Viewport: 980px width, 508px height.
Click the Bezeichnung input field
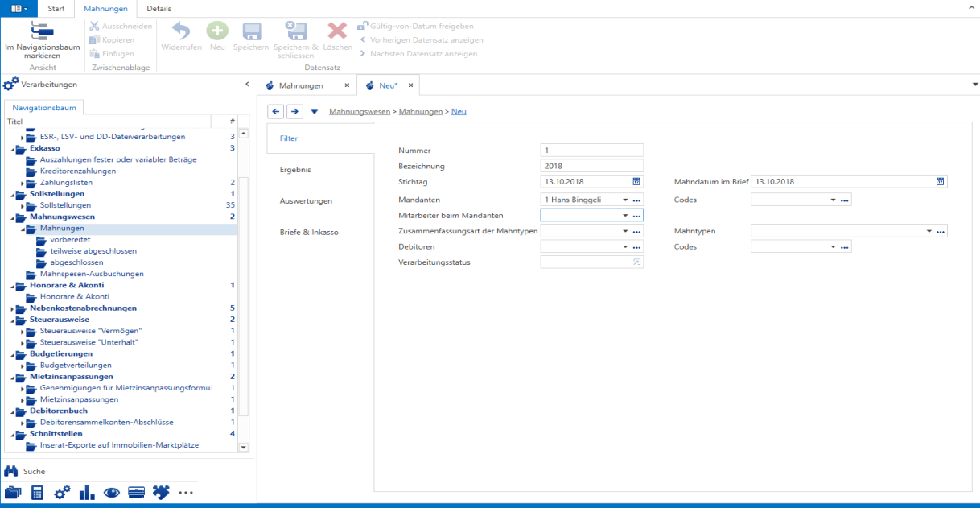tap(592, 166)
